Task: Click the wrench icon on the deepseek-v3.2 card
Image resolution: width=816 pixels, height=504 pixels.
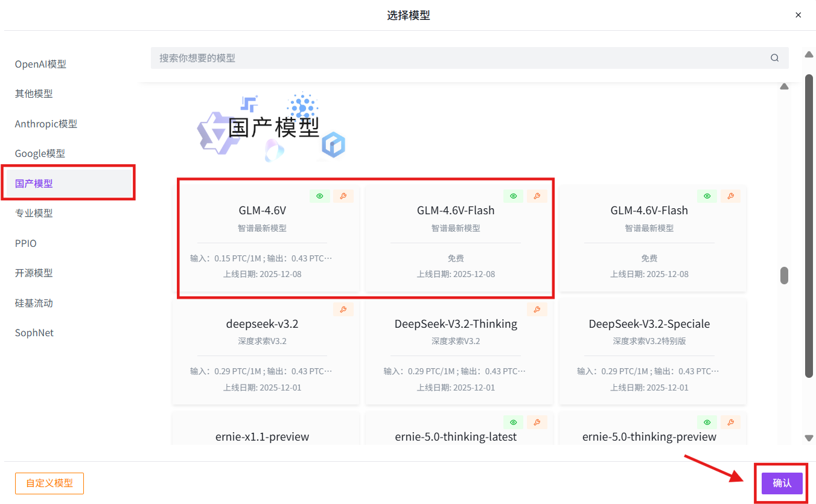Action: point(343,308)
